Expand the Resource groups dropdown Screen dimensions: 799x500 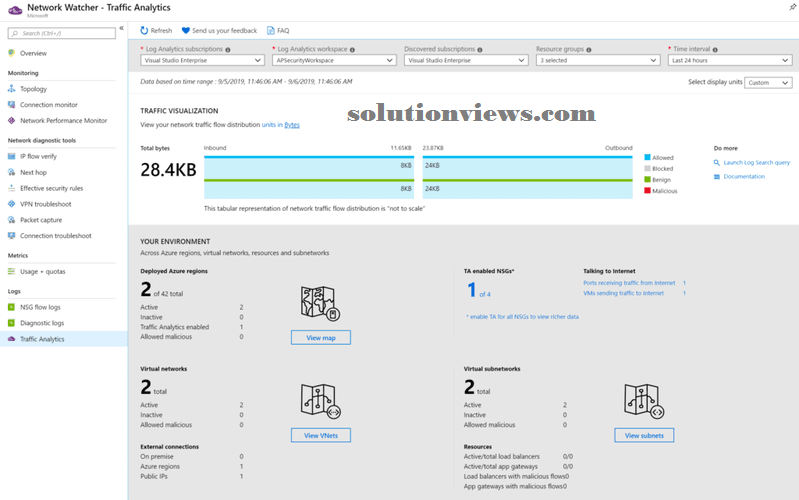pos(598,60)
